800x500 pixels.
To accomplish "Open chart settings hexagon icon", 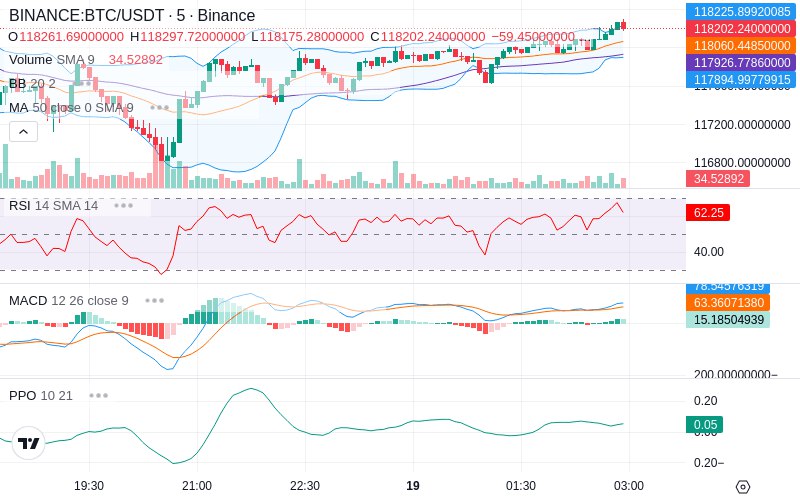I will (743, 486).
